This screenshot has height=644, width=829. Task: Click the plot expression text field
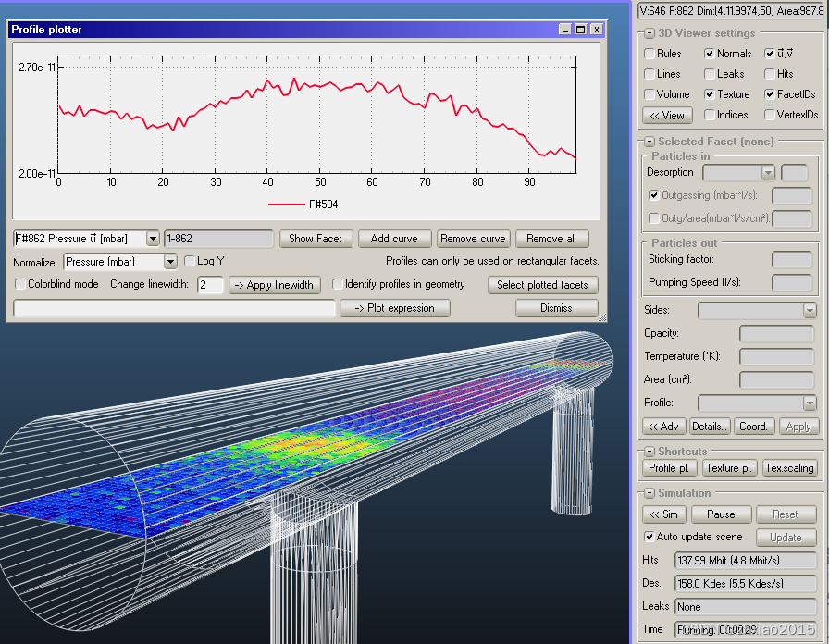point(174,308)
